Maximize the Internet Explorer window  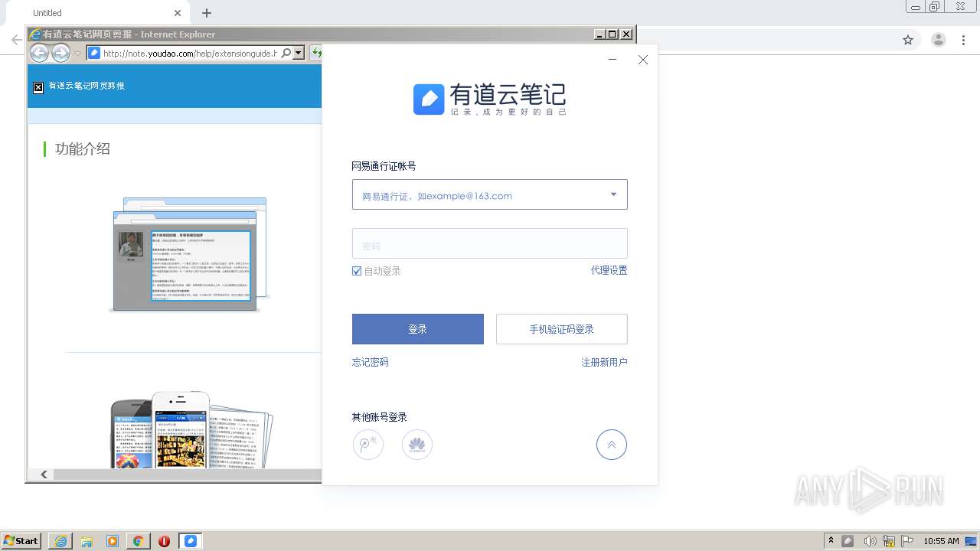click(x=612, y=34)
